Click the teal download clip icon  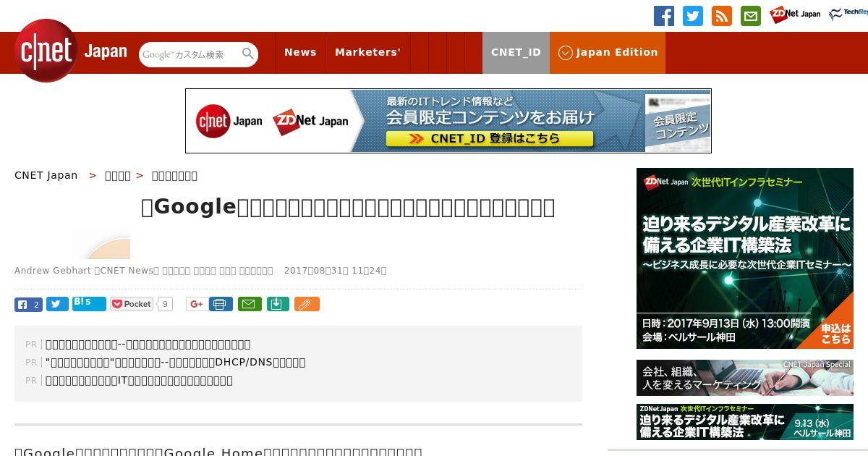(278, 304)
